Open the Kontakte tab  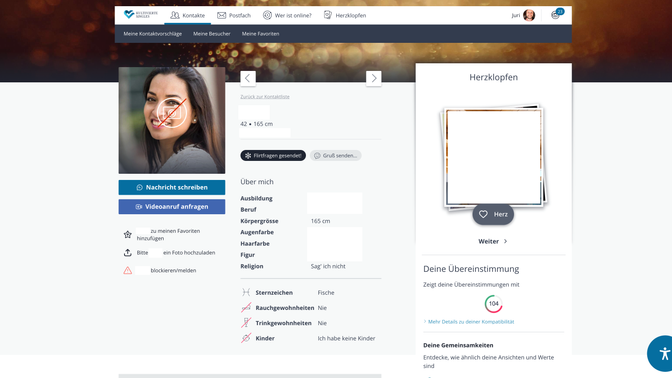pos(187,15)
